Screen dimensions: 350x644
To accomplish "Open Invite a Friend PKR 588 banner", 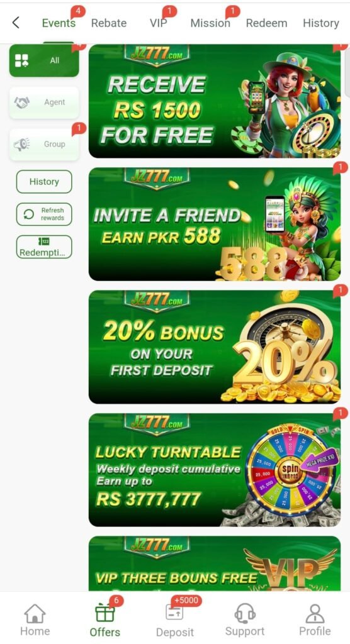I will 215,225.
